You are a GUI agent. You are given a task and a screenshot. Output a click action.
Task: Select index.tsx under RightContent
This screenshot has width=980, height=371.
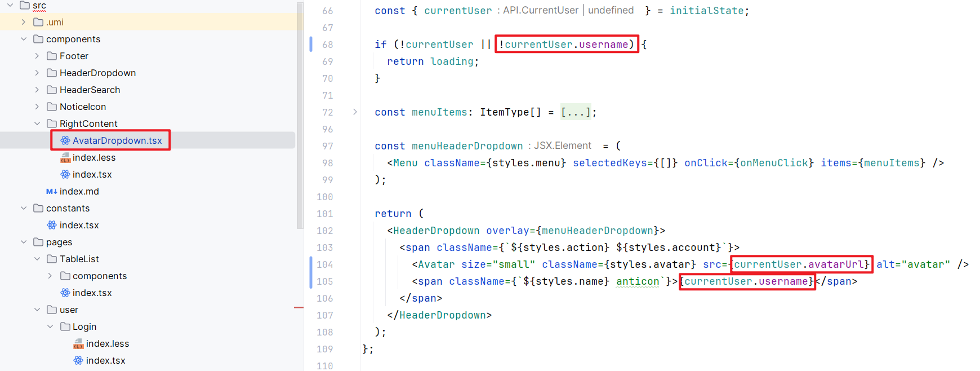pyautogui.click(x=92, y=174)
